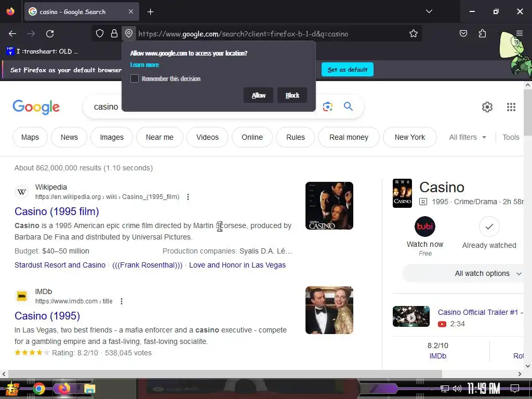This screenshot has width=532, height=399.
Task: Open the Pocket save icon
Action: [463, 34]
